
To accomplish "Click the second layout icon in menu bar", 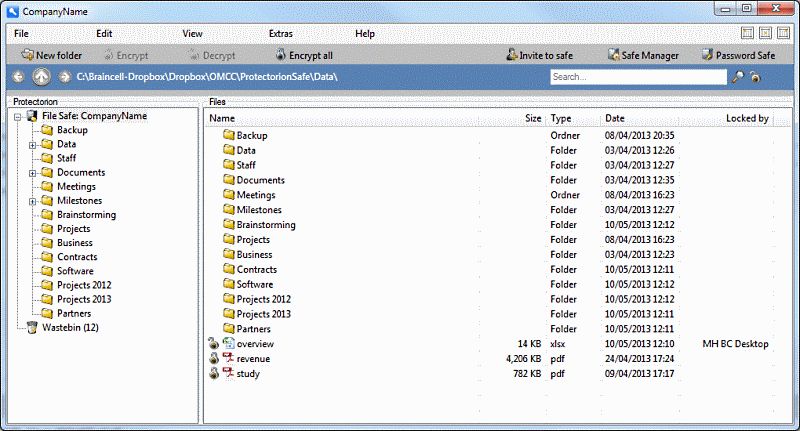I will (x=765, y=33).
